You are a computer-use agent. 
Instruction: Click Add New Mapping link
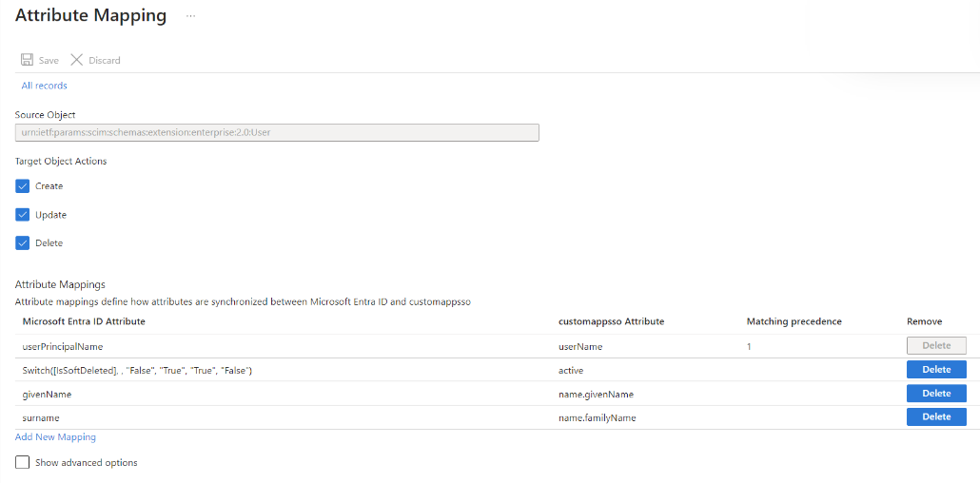pos(55,437)
